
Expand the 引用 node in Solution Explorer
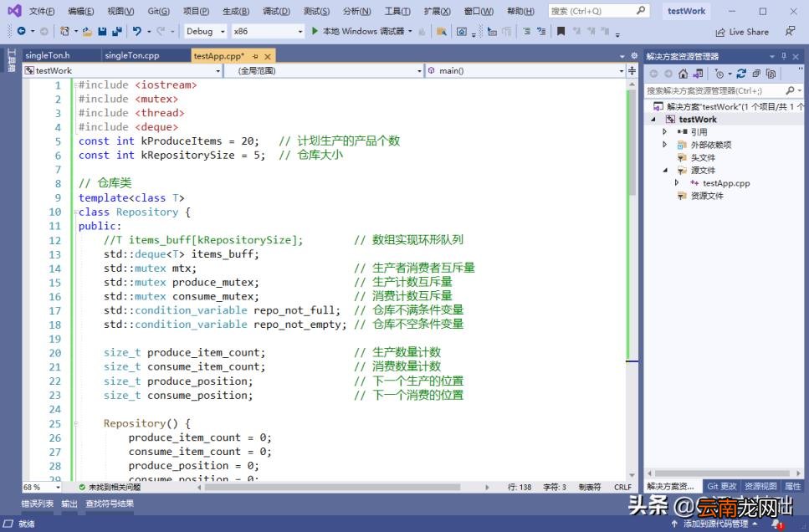[664, 132]
